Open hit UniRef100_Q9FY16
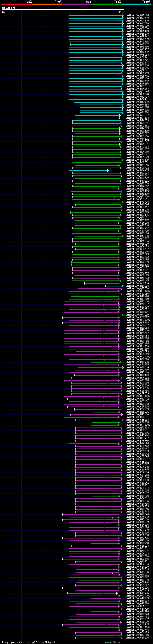The height and width of the screenshot is (644, 153). pyautogui.click(x=137, y=16)
